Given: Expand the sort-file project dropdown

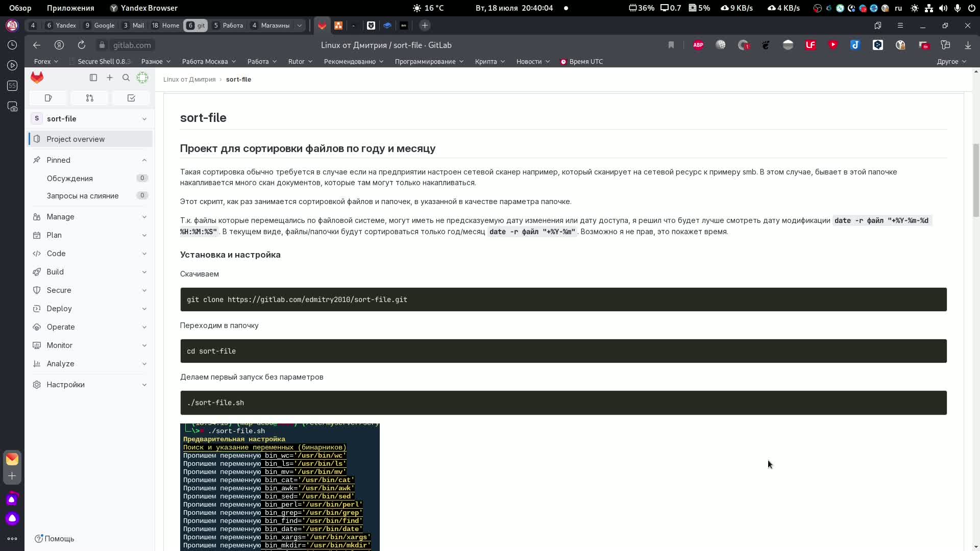Looking at the screenshot, I should tap(144, 118).
